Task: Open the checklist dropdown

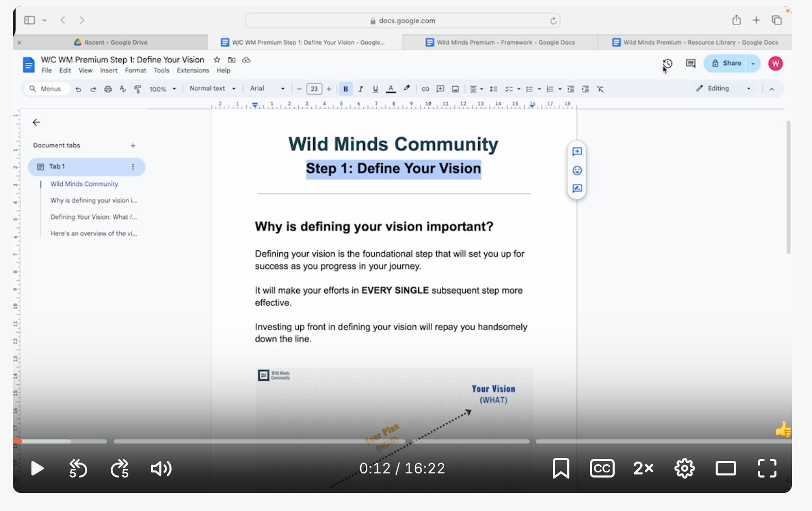Action: [x=513, y=89]
